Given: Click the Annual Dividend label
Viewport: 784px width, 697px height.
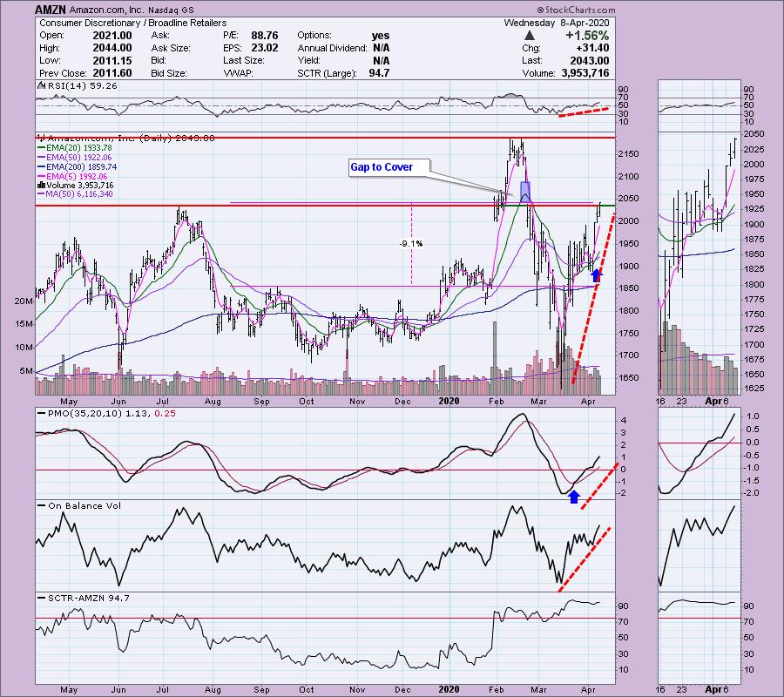Looking at the screenshot, I should 333,48.
